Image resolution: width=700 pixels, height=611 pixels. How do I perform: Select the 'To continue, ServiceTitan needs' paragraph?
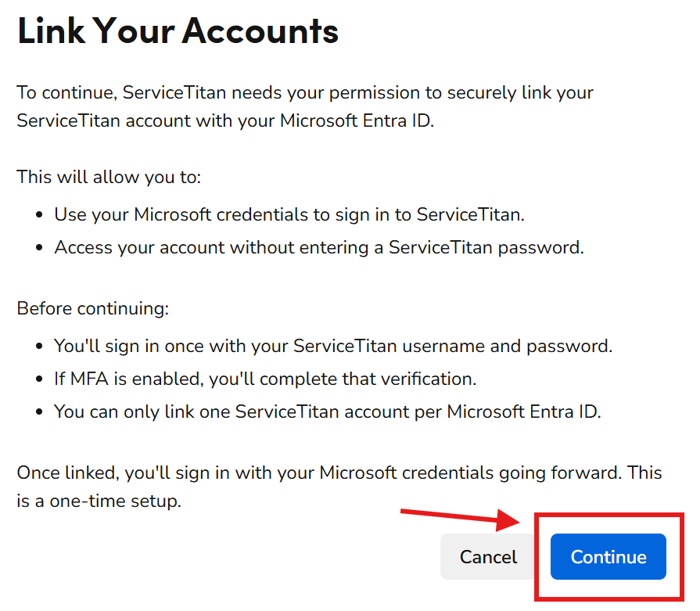(x=305, y=106)
